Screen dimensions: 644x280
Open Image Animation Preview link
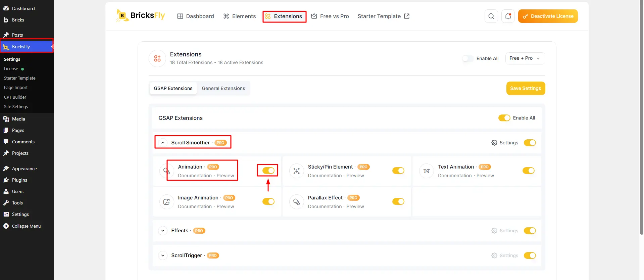tap(225, 206)
